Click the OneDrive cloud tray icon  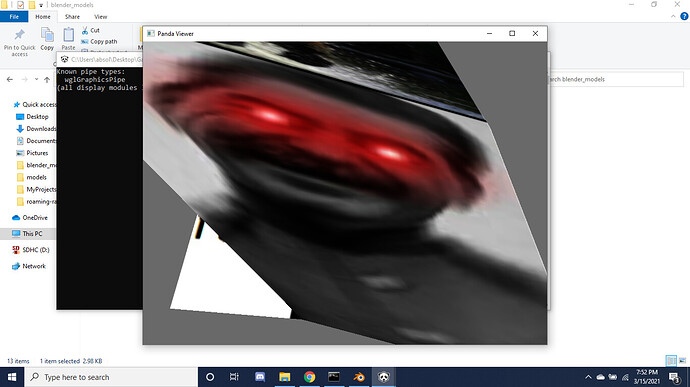[600, 377]
